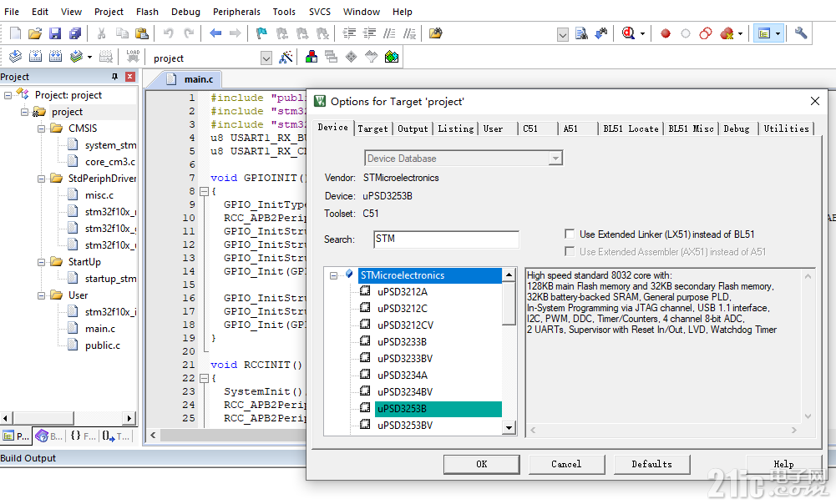The width and height of the screenshot is (836, 504).
Task: Collapse the User folder in tree
Action: tap(41, 295)
